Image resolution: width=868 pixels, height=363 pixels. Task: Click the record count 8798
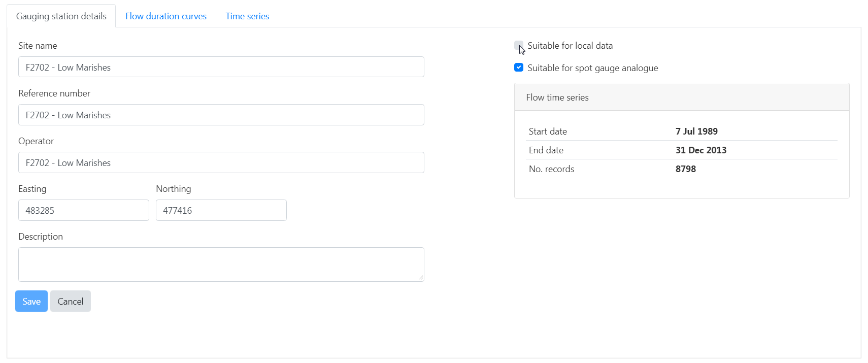click(685, 169)
